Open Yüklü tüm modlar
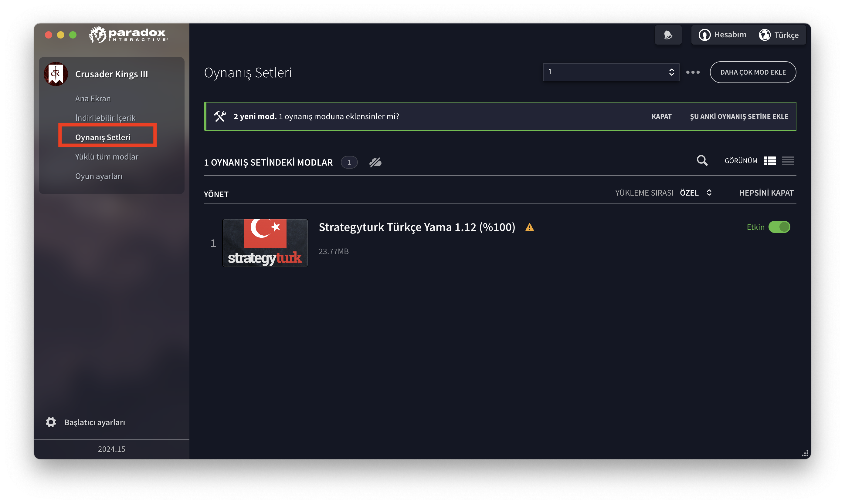Viewport: 845px width, 504px height. [x=107, y=156]
